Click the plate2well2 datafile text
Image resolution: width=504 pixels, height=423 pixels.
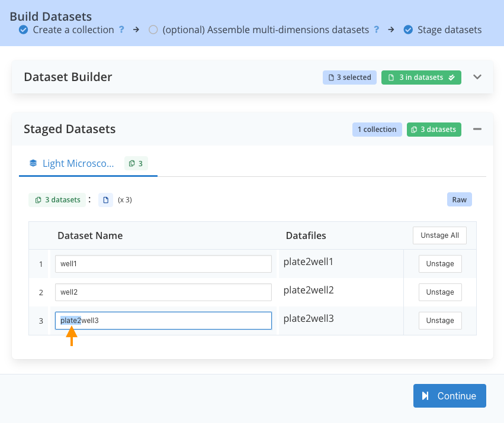pyautogui.click(x=309, y=290)
